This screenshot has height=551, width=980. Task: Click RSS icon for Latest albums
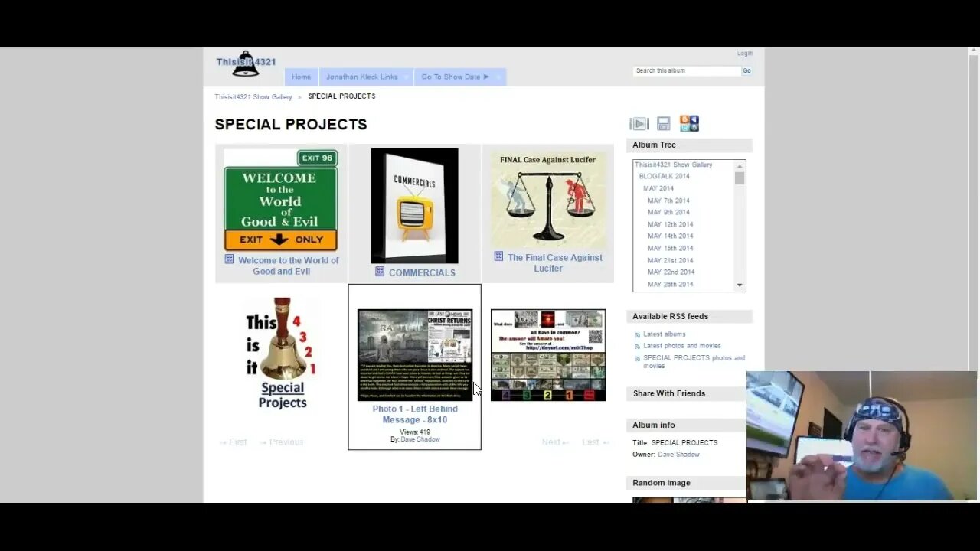(x=637, y=334)
